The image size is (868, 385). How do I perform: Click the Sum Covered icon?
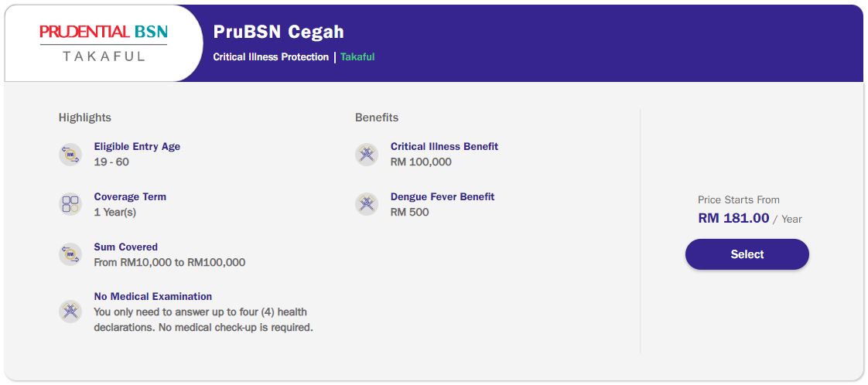click(70, 255)
